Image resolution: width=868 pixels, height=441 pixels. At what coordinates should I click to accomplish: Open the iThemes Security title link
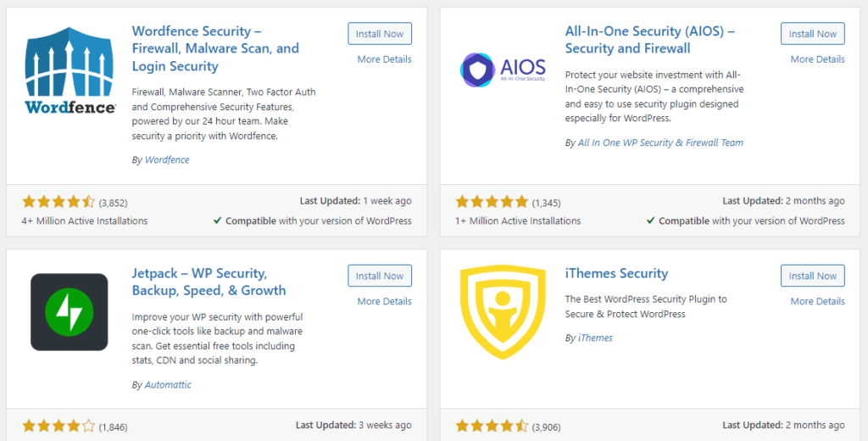click(x=616, y=274)
